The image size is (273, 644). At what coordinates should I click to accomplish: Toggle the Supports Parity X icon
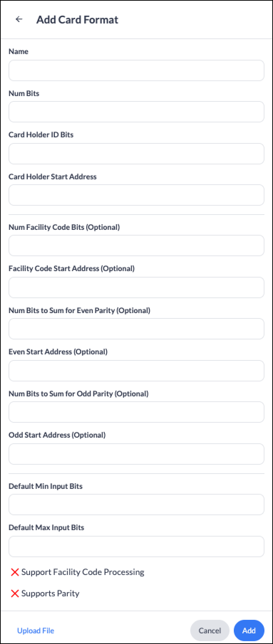click(x=15, y=593)
